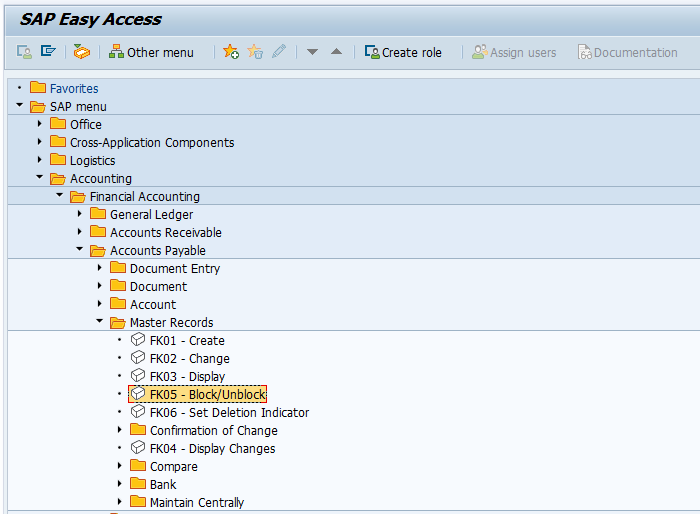The width and height of the screenshot is (700, 514).
Task: Click the FK01 transaction cube icon
Action: click(x=138, y=340)
